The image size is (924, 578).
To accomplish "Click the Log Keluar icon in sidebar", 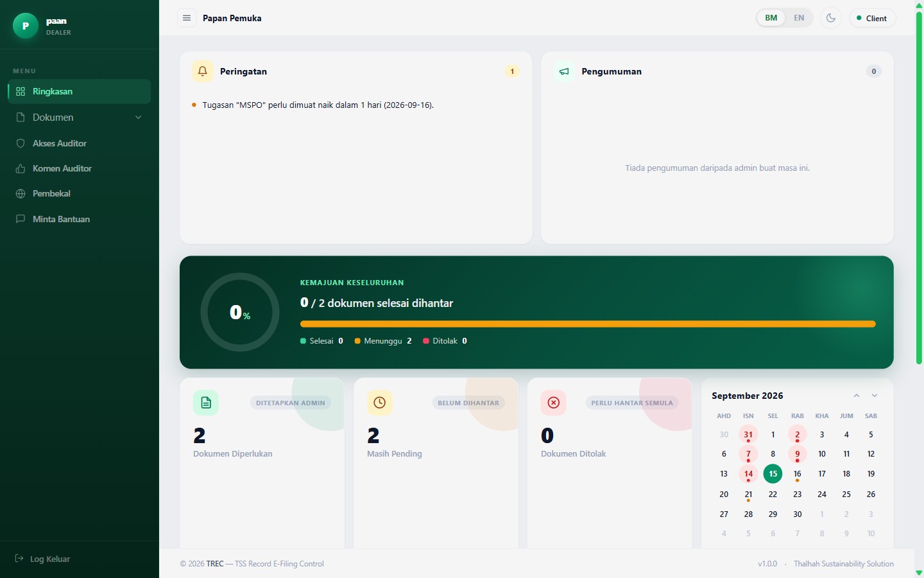I will pyautogui.click(x=19, y=559).
